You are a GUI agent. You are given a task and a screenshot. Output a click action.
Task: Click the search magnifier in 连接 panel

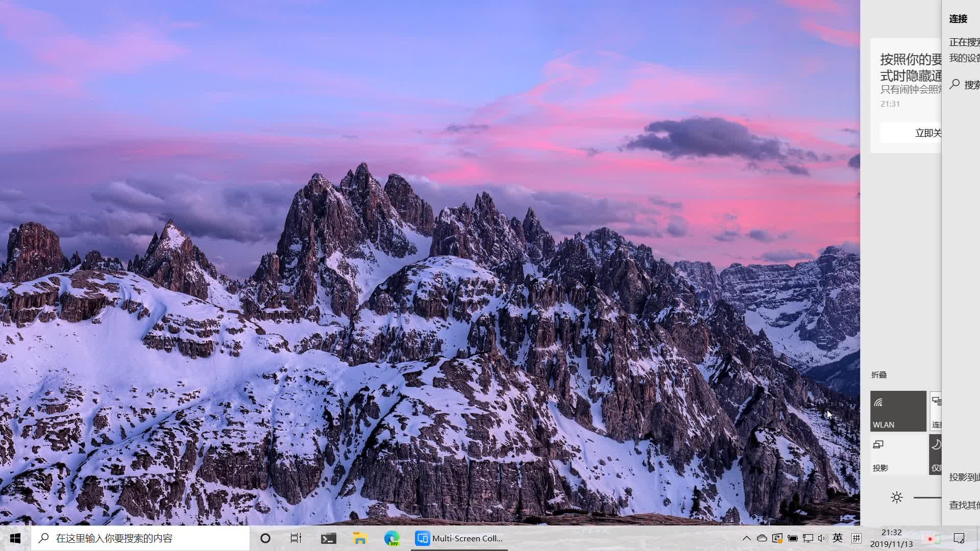point(955,85)
